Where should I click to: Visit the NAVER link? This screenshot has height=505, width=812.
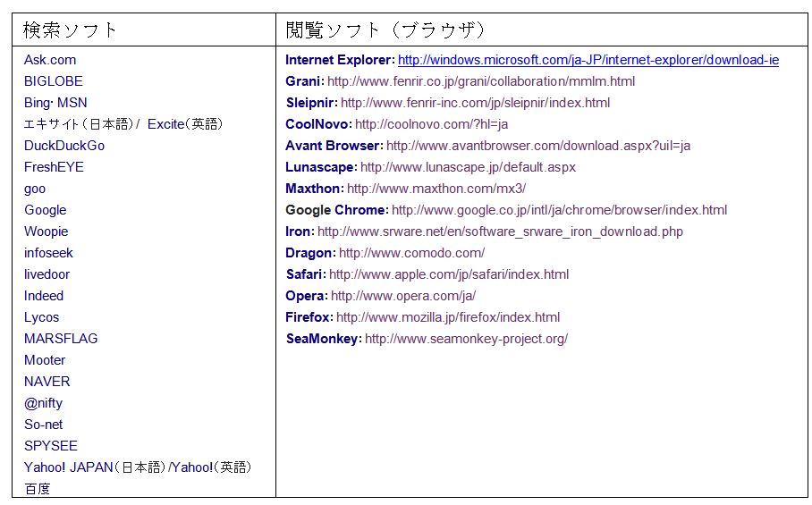coord(47,382)
